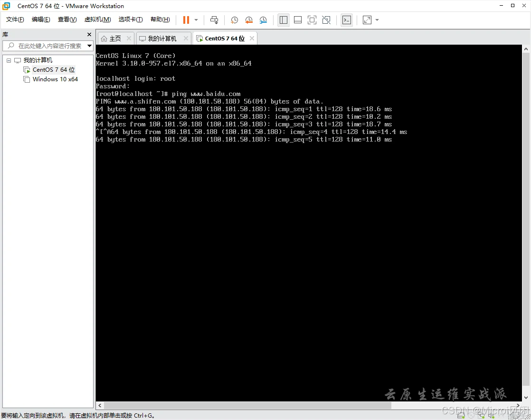The width and height of the screenshot is (531, 420).
Task: Open the 查看(V) menu
Action: click(67, 19)
